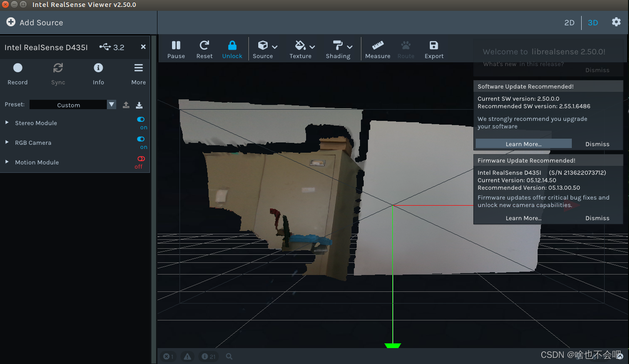The width and height of the screenshot is (629, 364).
Task: Open the More hamburger menu
Action: click(138, 74)
